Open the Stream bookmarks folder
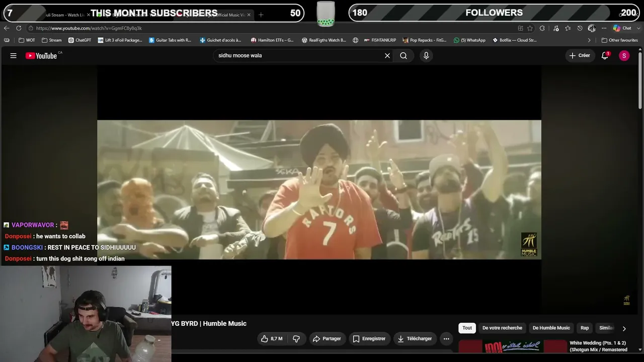This screenshot has width=644, height=362. (x=52, y=40)
